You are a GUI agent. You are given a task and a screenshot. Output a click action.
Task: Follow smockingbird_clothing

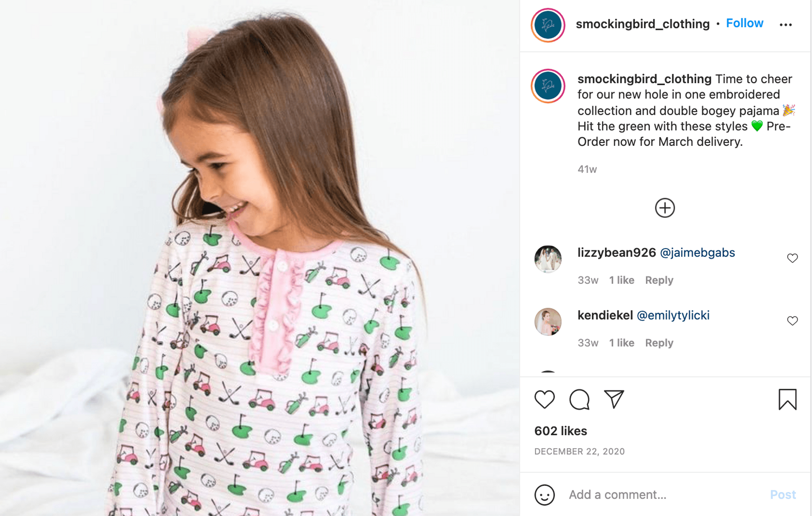coord(745,24)
